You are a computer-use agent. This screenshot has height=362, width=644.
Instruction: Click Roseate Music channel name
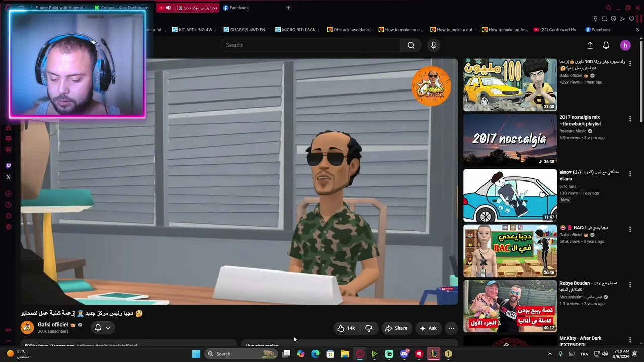[573, 131]
